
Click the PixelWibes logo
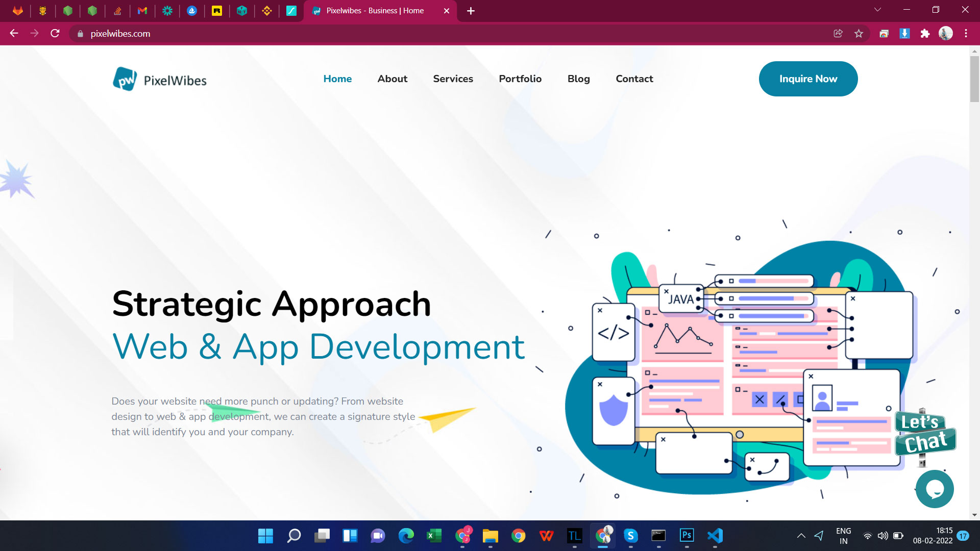[x=160, y=80]
